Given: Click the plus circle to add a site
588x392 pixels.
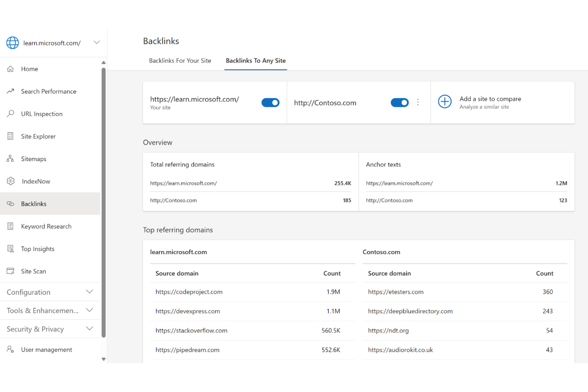Looking at the screenshot, I should click(445, 102).
